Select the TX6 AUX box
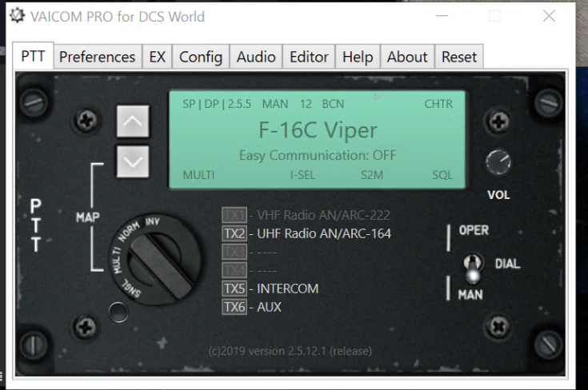 pyautogui.click(x=234, y=307)
